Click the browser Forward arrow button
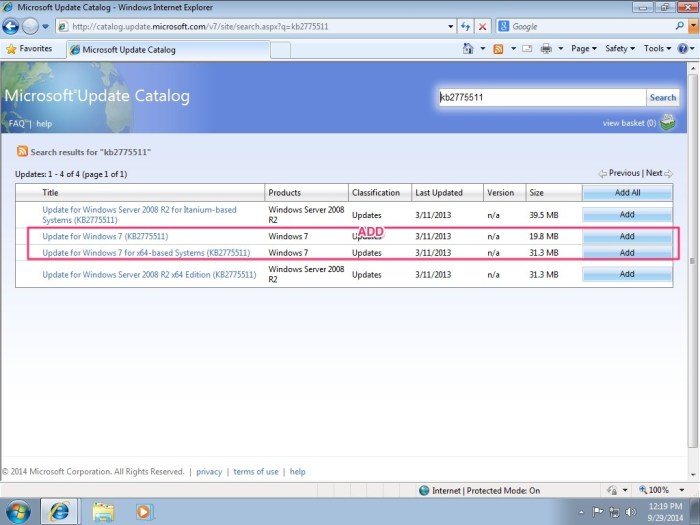This screenshot has height=525, width=700. [30, 26]
